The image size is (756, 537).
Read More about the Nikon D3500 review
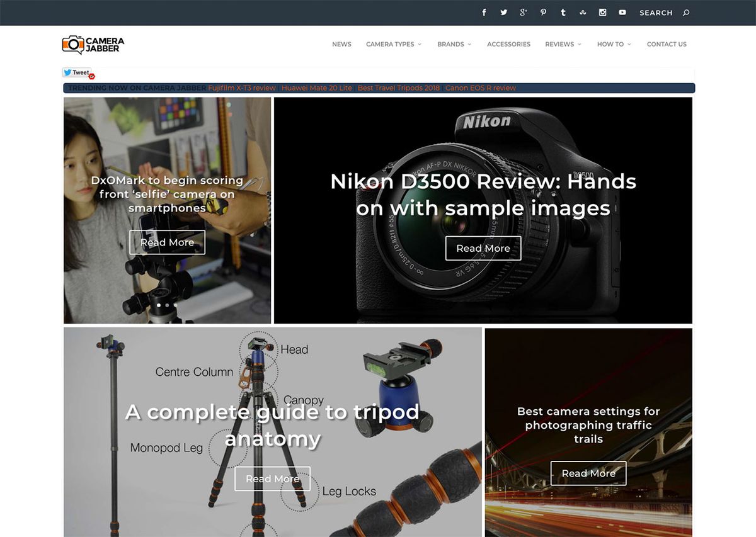coord(483,248)
